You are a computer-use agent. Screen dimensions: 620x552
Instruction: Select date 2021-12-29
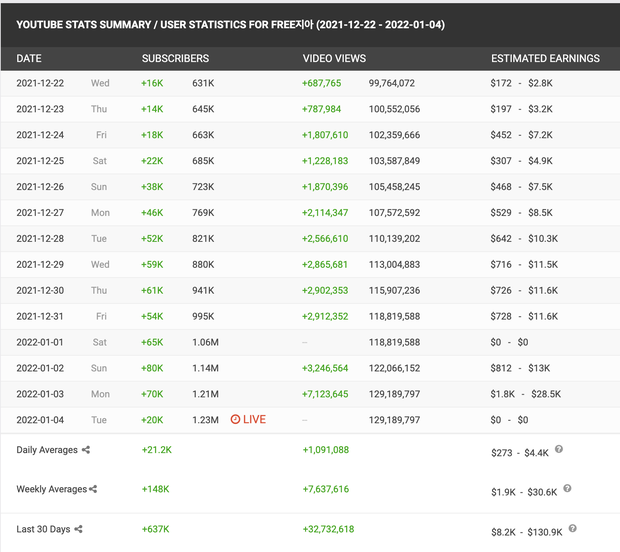tap(40, 265)
